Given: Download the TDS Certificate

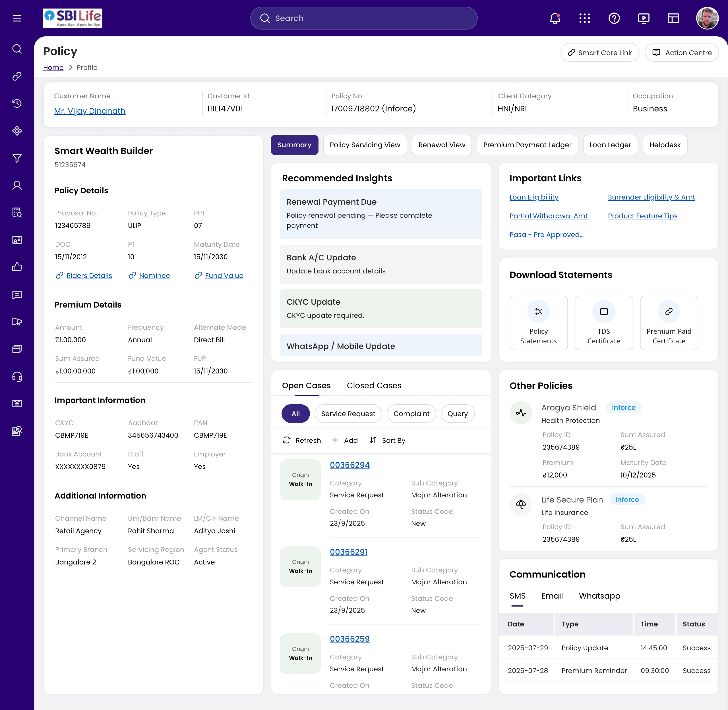Looking at the screenshot, I should (x=603, y=323).
